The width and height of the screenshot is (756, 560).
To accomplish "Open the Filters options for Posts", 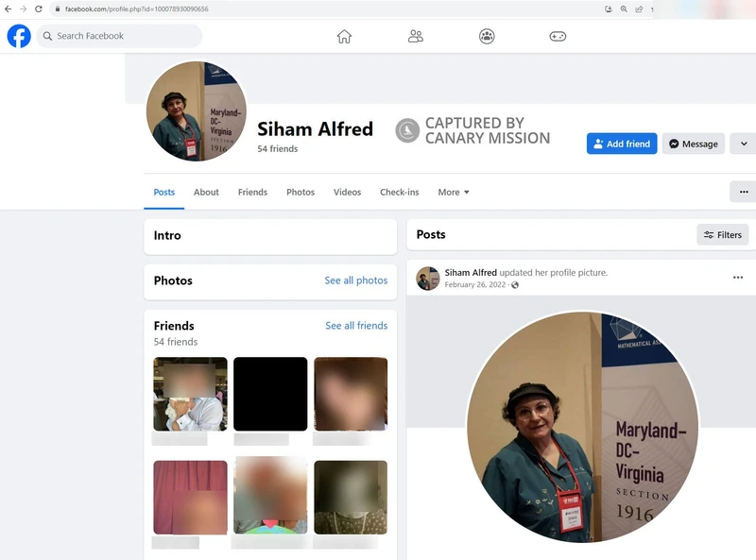I will pyautogui.click(x=722, y=234).
